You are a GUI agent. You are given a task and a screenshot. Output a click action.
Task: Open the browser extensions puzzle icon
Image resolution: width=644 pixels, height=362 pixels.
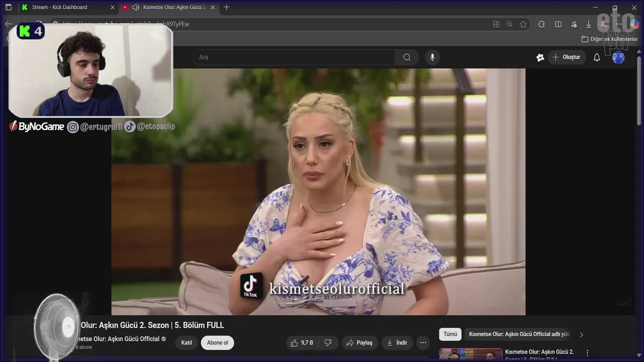tap(541, 24)
